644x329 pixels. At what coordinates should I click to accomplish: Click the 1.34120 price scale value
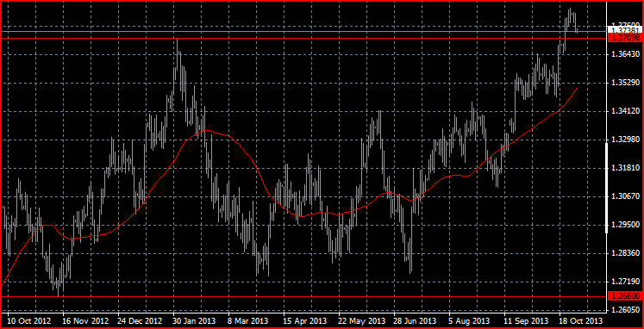(x=626, y=111)
